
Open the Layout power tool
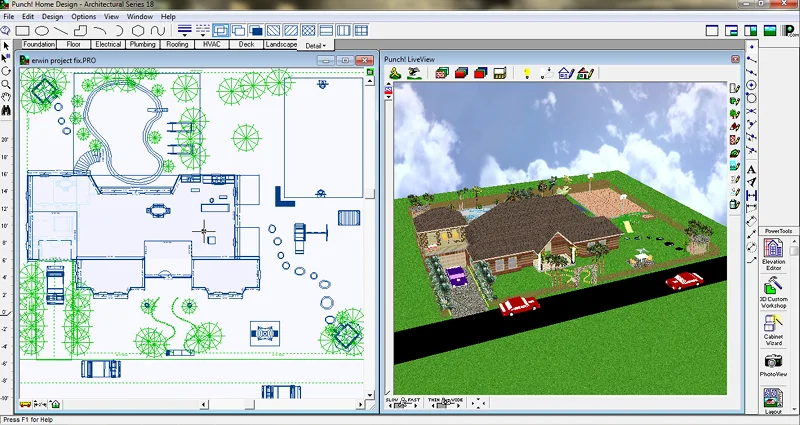tap(773, 401)
